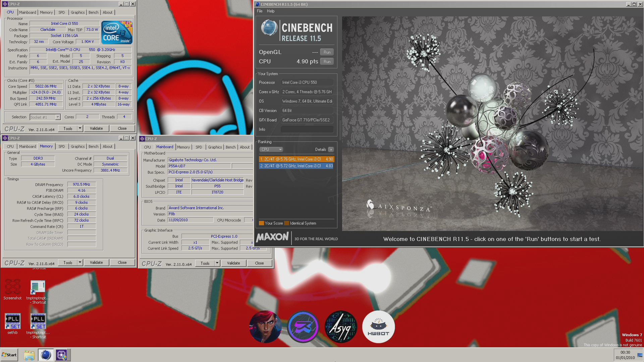Switch to CPU-Z in the taskbar
This screenshot has height=362, width=644.
click(62, 355)
